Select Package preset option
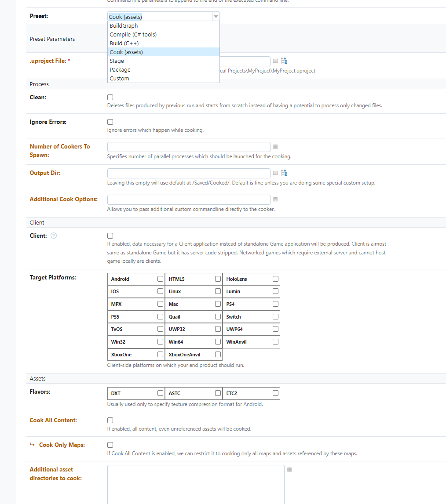This screenshot has width=446, height=504. pyautogui.click(x=164, y=69)
